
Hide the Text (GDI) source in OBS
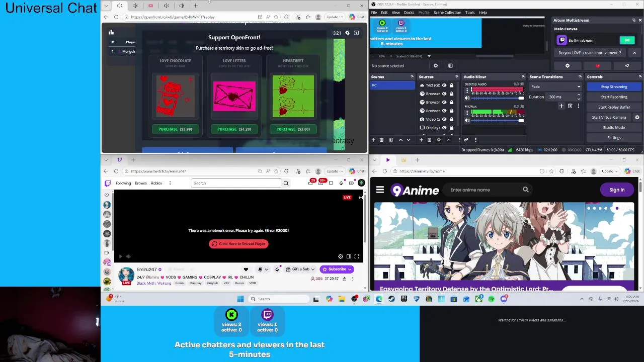point(444,85)
